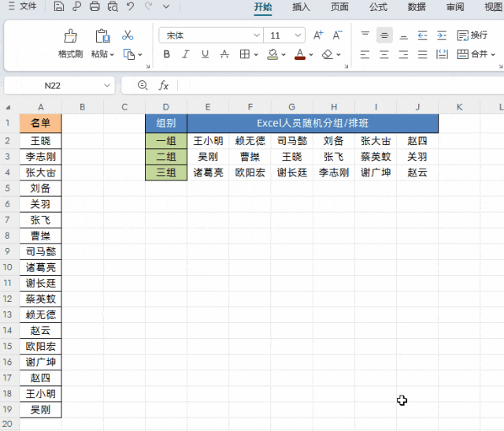Expand the Copy options dropdown
Viewport: 504px width, 431px height.
click(140, 54)
